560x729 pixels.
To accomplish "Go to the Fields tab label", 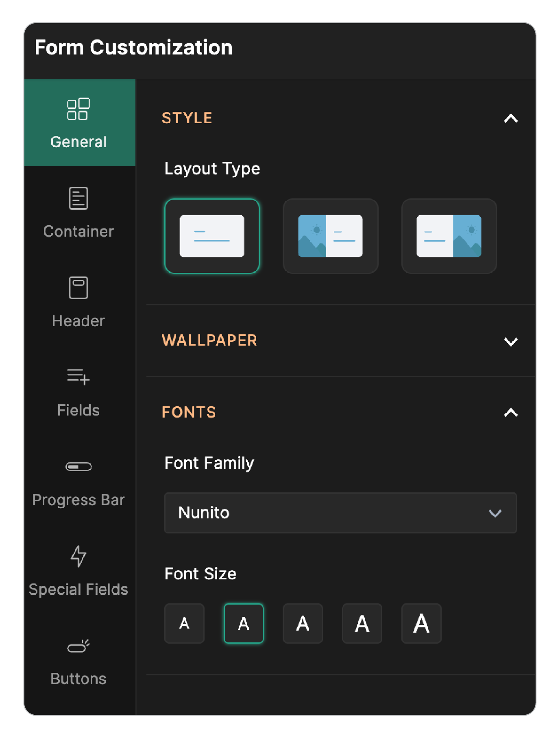I will (x=78, y=410).
